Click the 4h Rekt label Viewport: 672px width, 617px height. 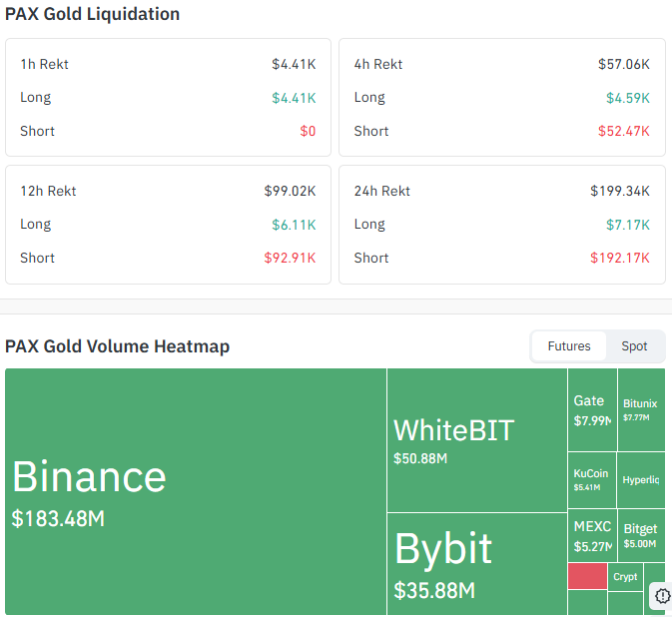pyautogui.click(x=378, y=64)
